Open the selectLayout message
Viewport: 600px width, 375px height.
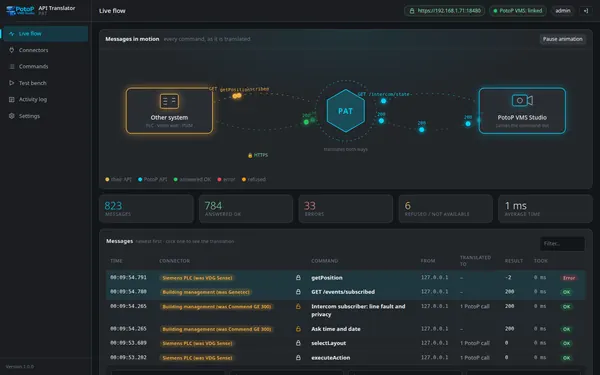tap(346, 343)
